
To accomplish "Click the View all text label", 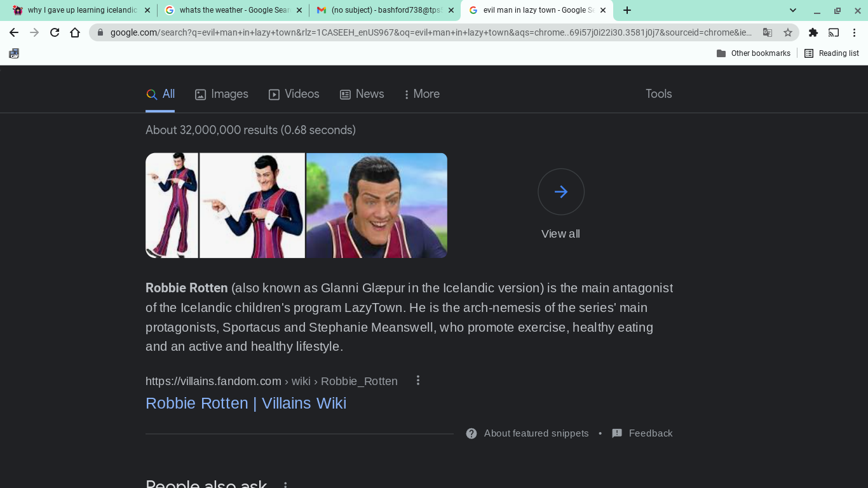I will [x=560, y=234].
